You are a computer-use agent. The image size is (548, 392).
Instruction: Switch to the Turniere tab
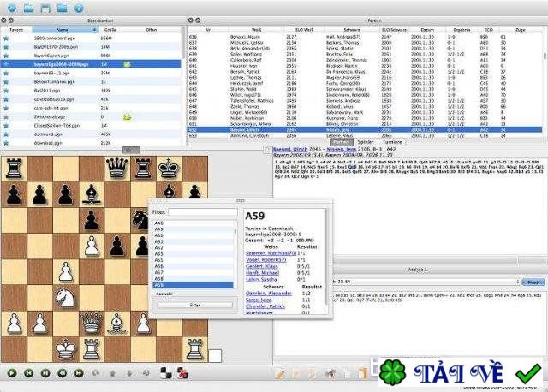pos(392,142)
